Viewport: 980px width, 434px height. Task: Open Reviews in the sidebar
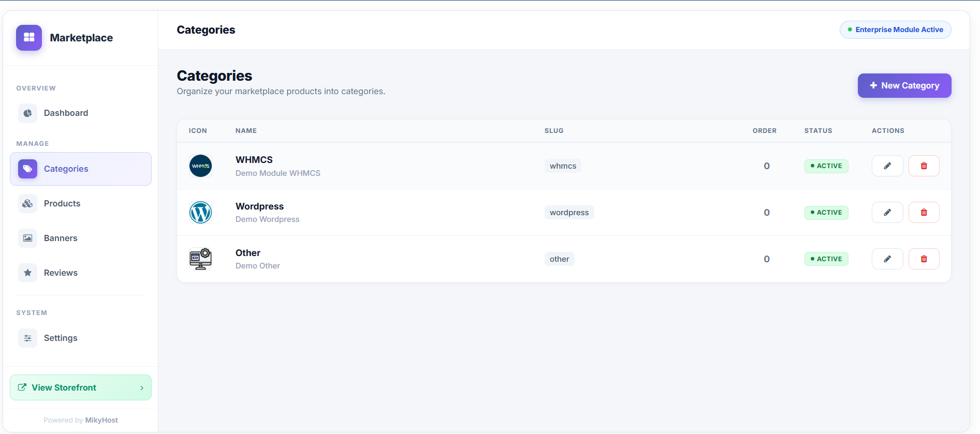[x=81, y=273]
